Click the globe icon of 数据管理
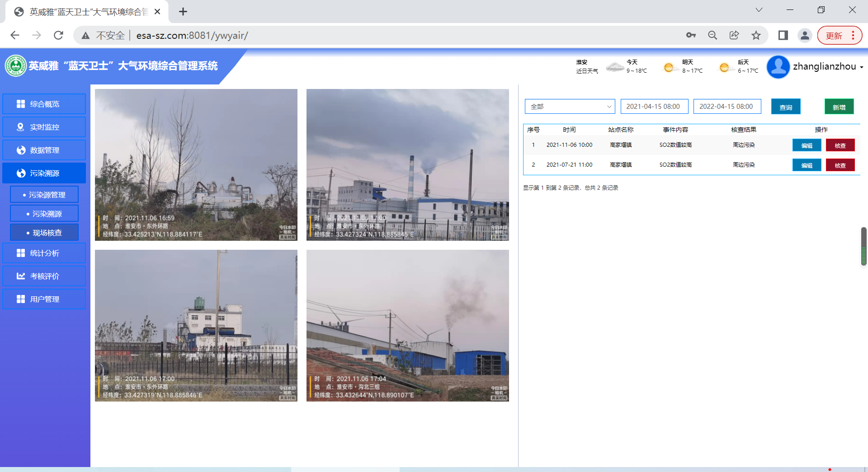Viewport: 868px width, 472px height. click(21, 150)
